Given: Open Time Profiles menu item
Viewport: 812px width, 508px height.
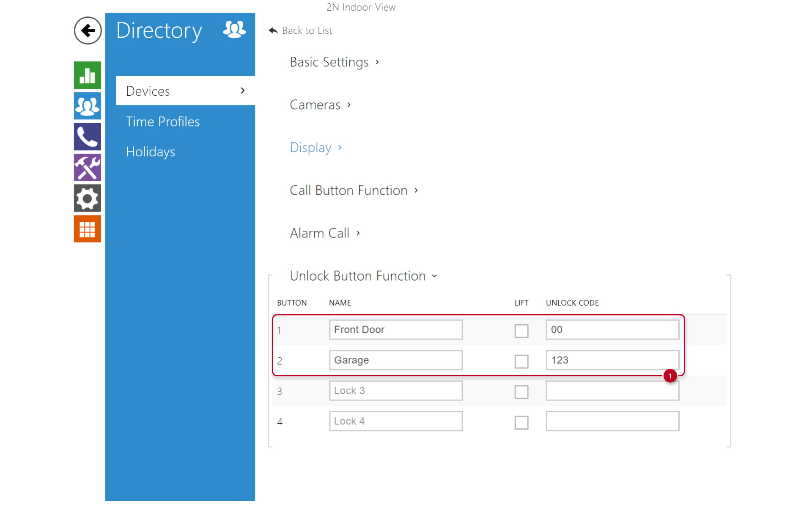Looking at the screenshot, I should coord(163,121).
